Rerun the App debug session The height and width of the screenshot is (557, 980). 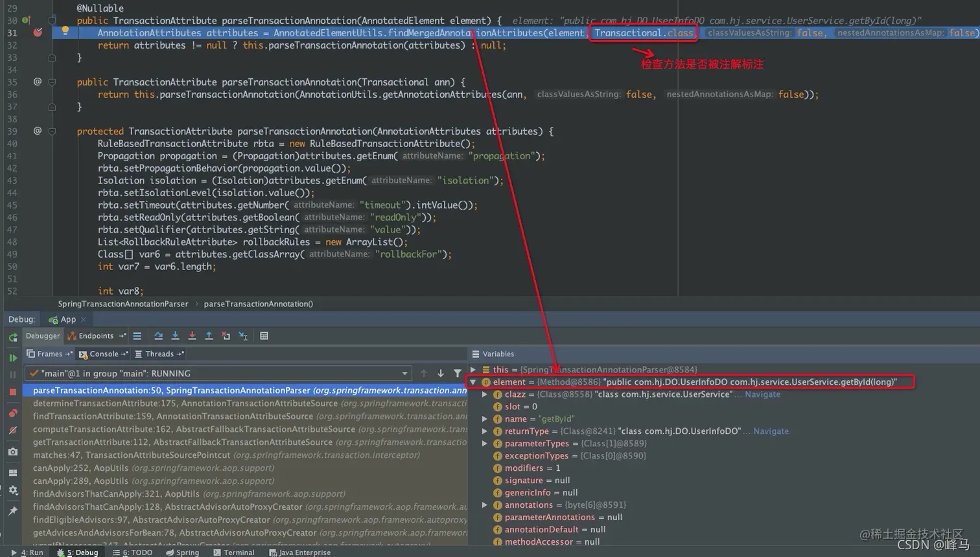click(13, 337)
